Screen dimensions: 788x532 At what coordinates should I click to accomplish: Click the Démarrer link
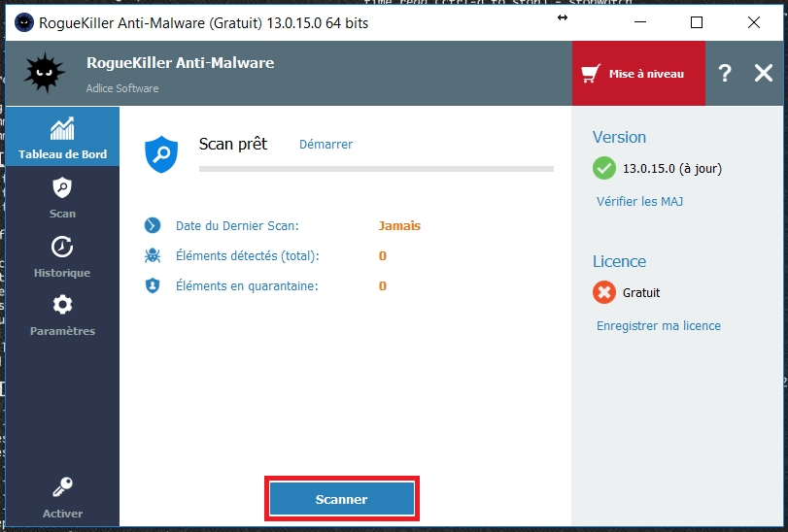(x=325, y=145)
